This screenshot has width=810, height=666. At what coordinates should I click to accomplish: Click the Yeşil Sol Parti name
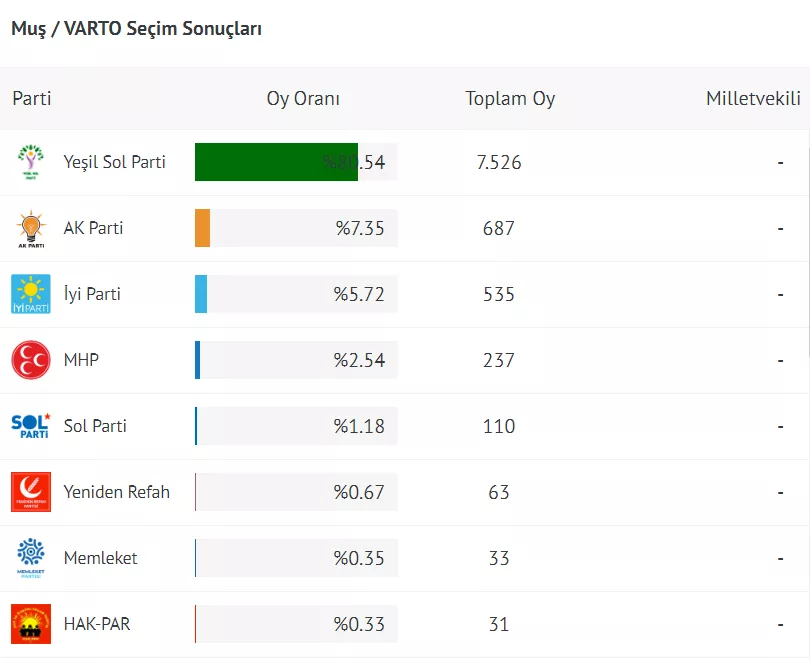[x=115, y=162]
